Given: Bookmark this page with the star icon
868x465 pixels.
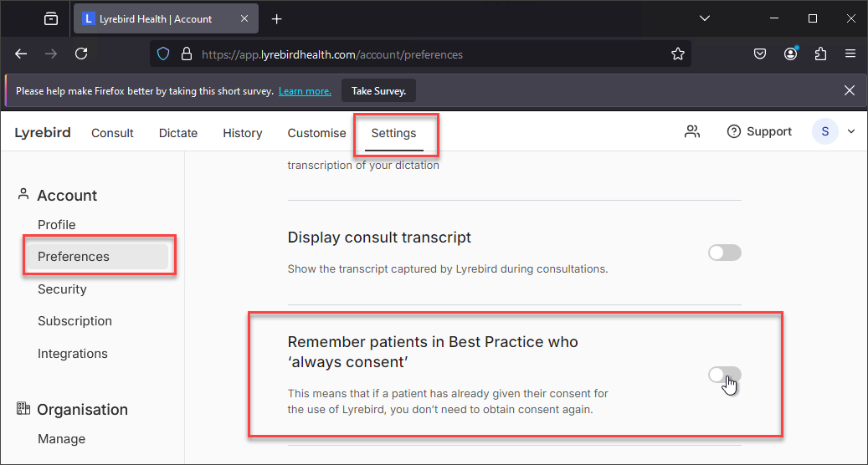Looking at the screenshot, I should coord(677,54).
